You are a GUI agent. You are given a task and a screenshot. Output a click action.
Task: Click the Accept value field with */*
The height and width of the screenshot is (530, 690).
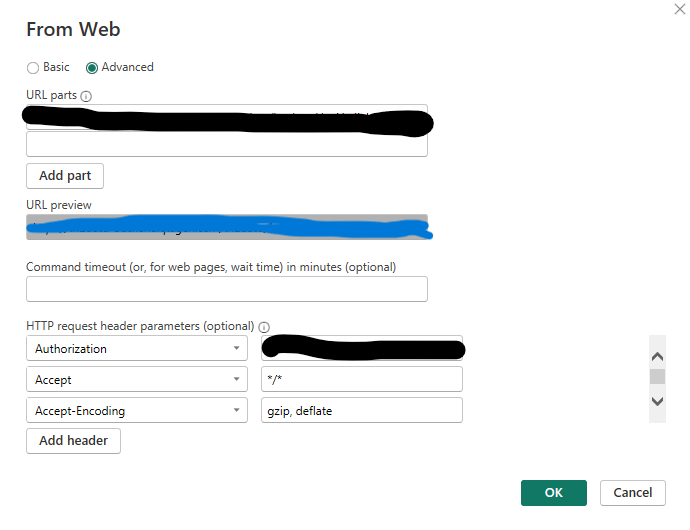click(x=362, y=379)
